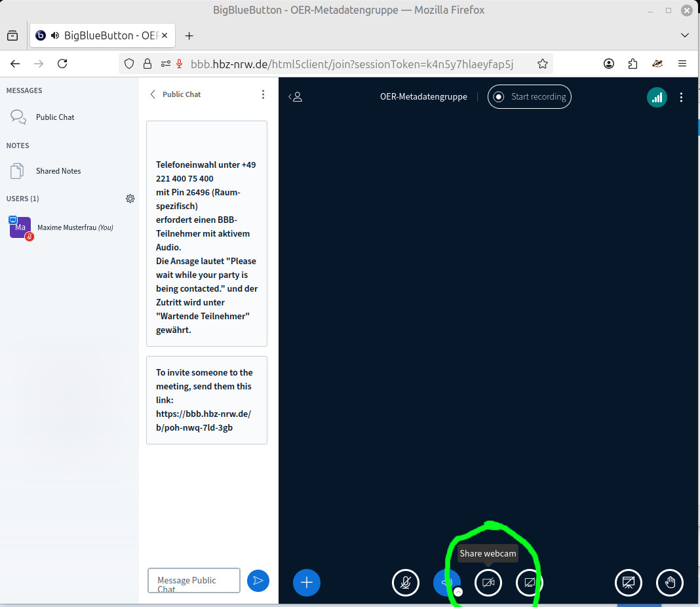The width and height of the screenshot is (700, 607).
Task: Click the presentation minimize/restore icon
Action: click(628, 582)
